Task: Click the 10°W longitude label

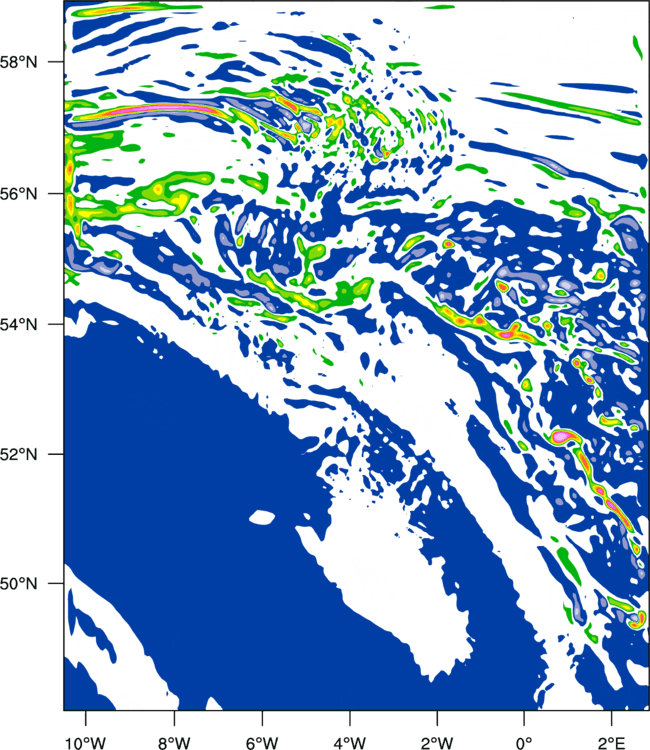Action: coord(86,743)
